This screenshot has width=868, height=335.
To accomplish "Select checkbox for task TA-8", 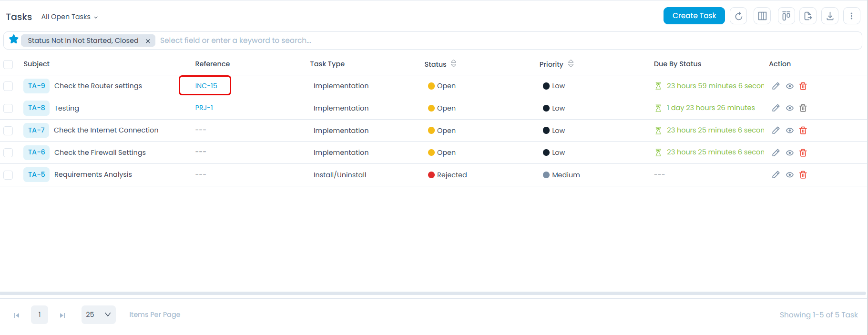I will point(8,108).
